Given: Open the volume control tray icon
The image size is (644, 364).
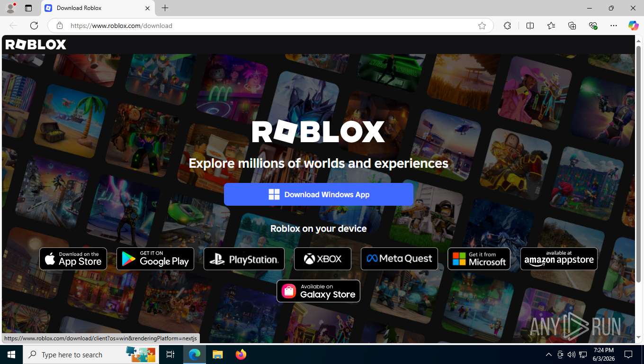Looking at the screenshot, I should coord(572,355).
